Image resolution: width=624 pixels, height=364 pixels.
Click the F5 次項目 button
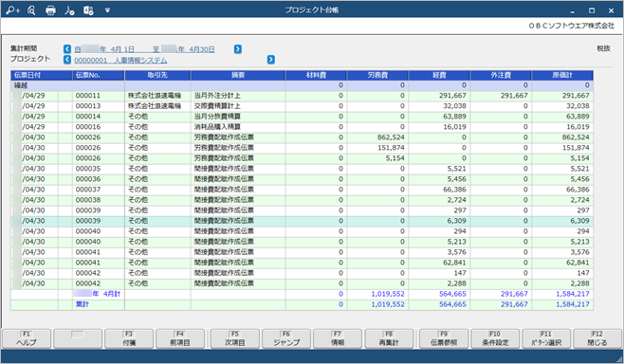tap(235, 338)
